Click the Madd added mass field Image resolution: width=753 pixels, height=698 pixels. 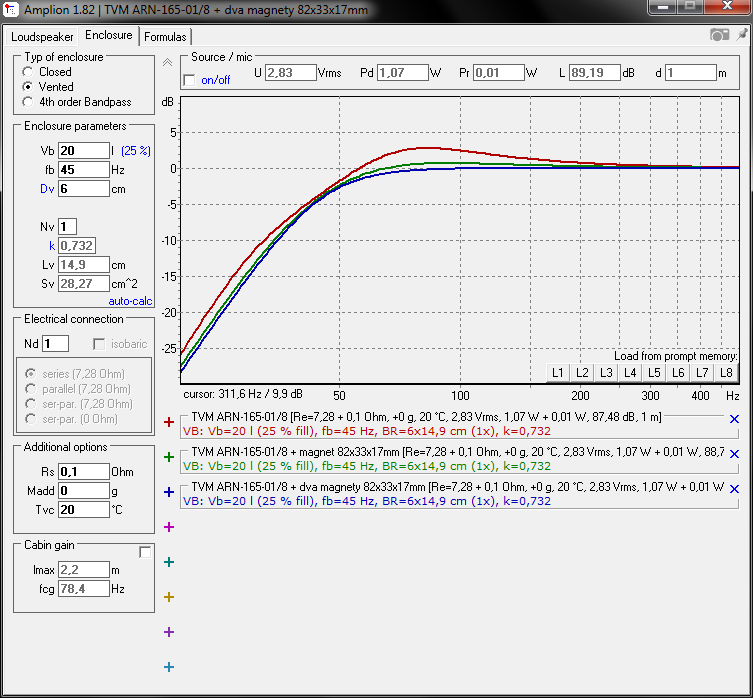[84, 490]
